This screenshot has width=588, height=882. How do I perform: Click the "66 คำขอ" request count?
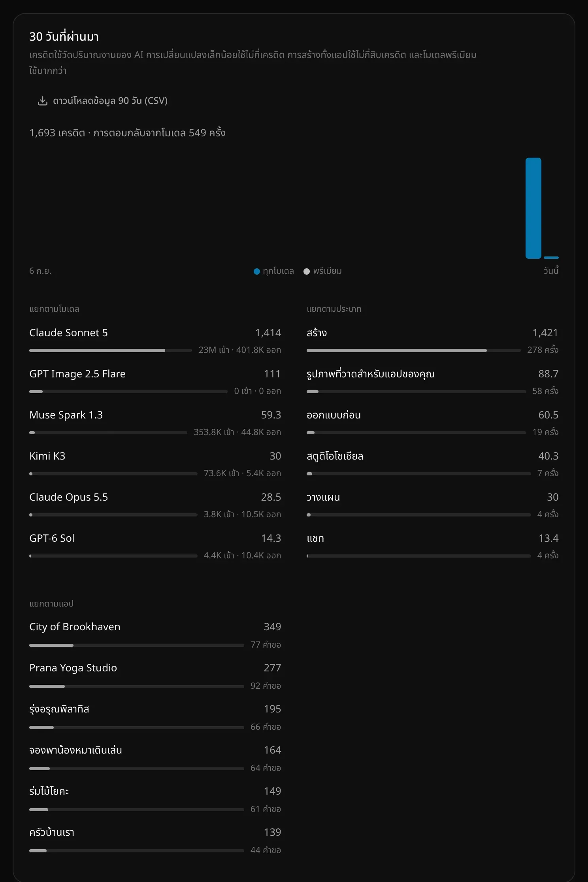tap(266, 727)
